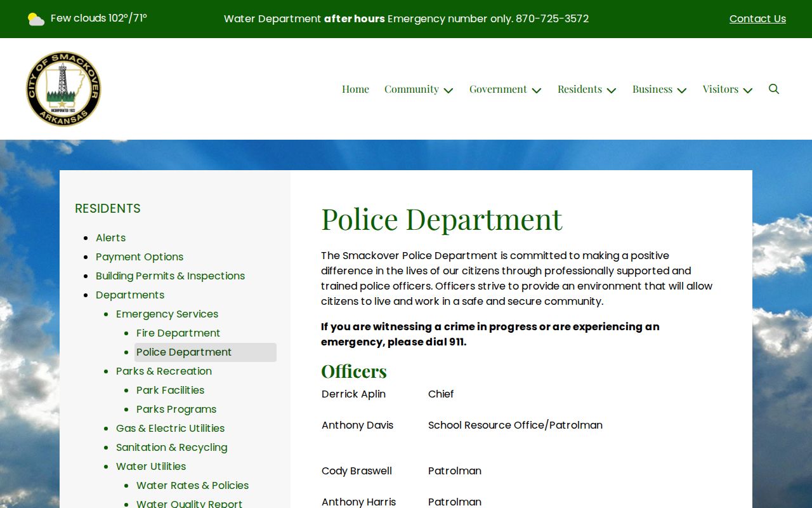Click the RESIDENTS sidebar heading
812x508 pixels.
(108, 208)
